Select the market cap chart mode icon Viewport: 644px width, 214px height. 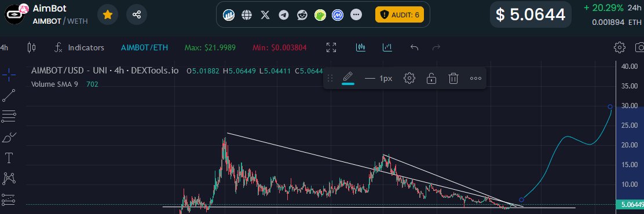pyautogui.click(x=387, y=47)
